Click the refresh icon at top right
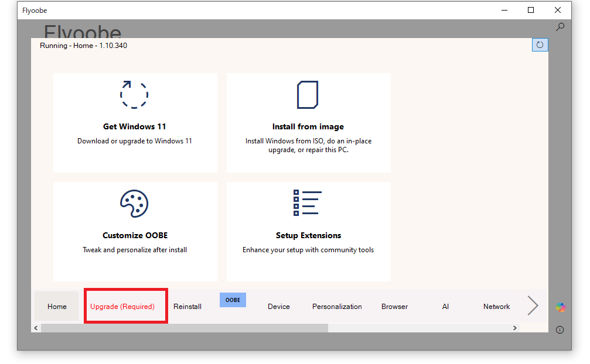 (540, 45)
